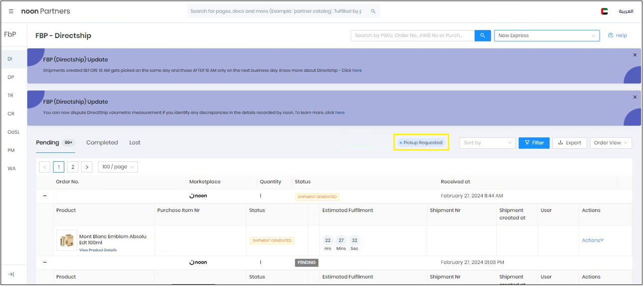This screenshot has height=286, width=644.
Task: Switch language to العربية
Action: pyautogui.click(x=626, y=11)
